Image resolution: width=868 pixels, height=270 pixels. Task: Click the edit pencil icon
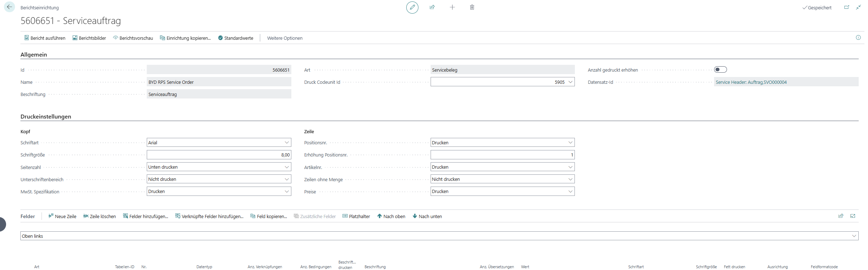click(412, 7)
